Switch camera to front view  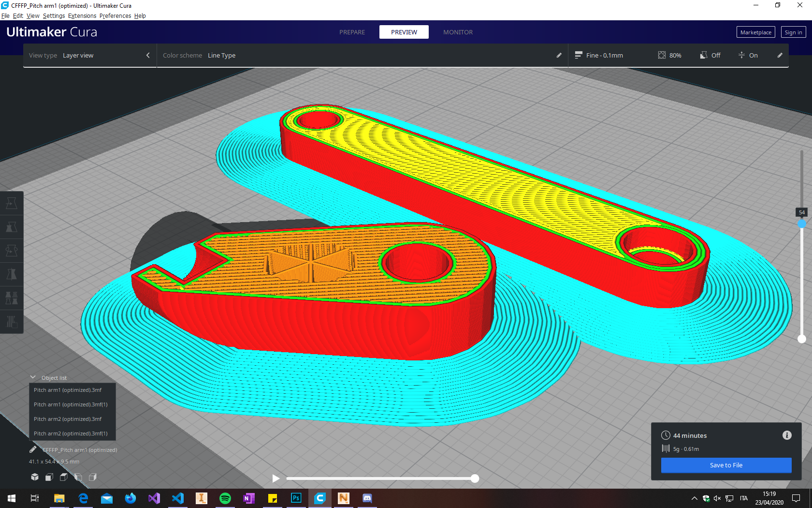pos(49,477)
